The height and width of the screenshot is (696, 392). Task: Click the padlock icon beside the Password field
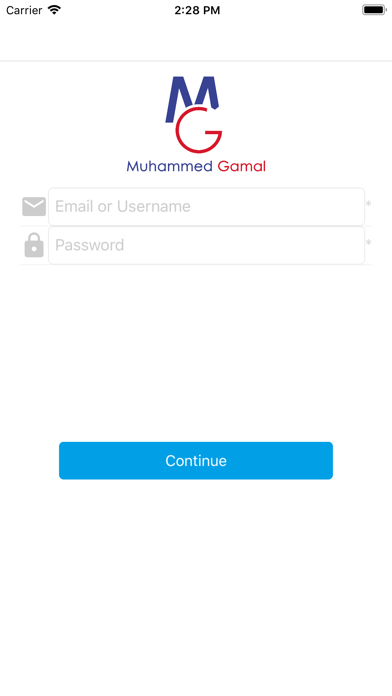tap(34, 245)
